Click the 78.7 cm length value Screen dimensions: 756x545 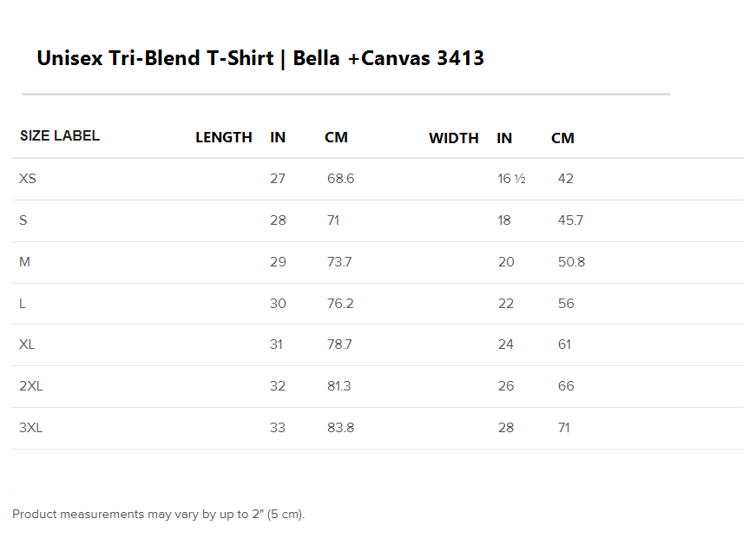pos(339,345)
